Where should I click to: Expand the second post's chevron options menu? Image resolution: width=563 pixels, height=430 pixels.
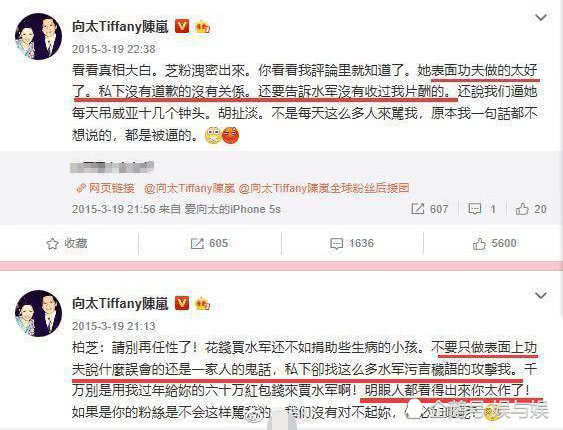pyautogui.click(x=541, y=295)
